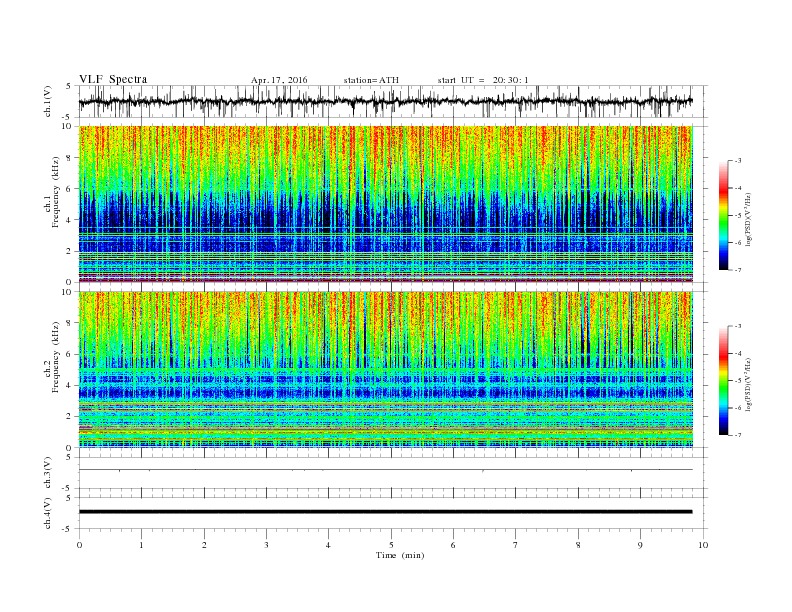792x612 pixels.
Task: Select the 'ch.1(V)' waveform axis label
Action: click(x=48, y=101)
